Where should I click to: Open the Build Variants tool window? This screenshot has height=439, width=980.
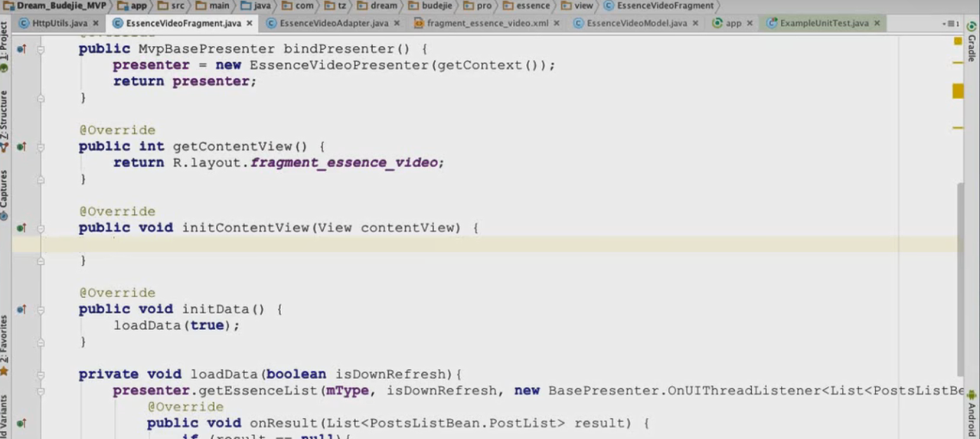[x=5, y=418]
